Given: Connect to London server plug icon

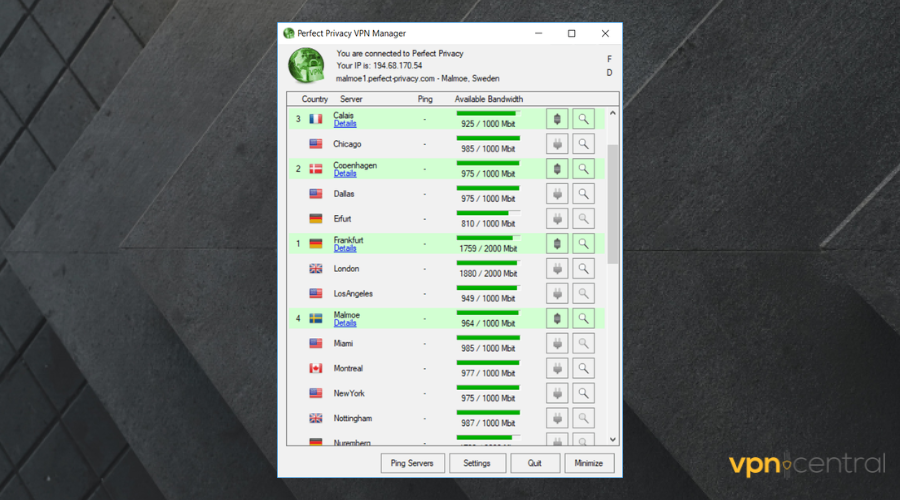Looking at the screenshot, I should [x=557, y=269].
